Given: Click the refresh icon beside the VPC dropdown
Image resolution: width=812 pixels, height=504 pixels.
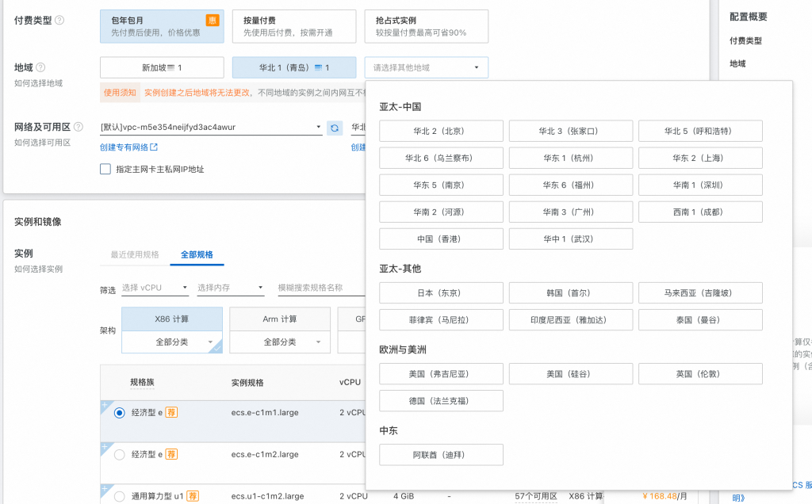Looking at the screenshot, I should click(x=335, y=128).
